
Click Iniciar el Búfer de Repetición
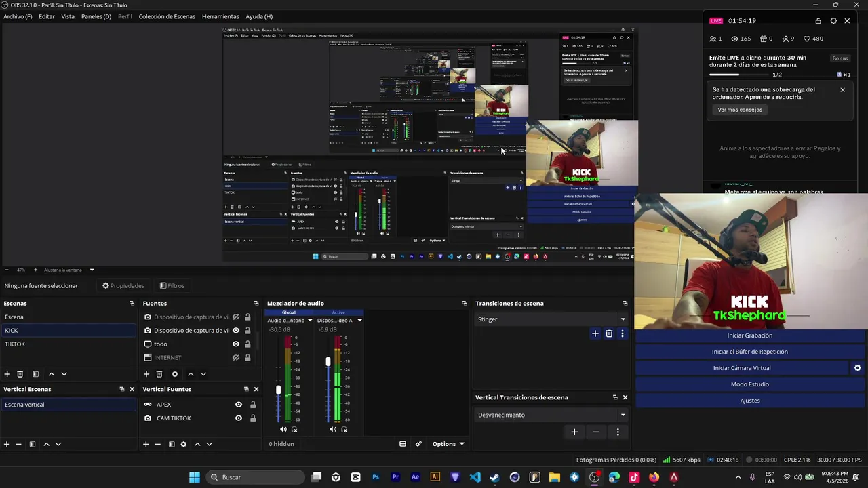(x=749, y=352)
